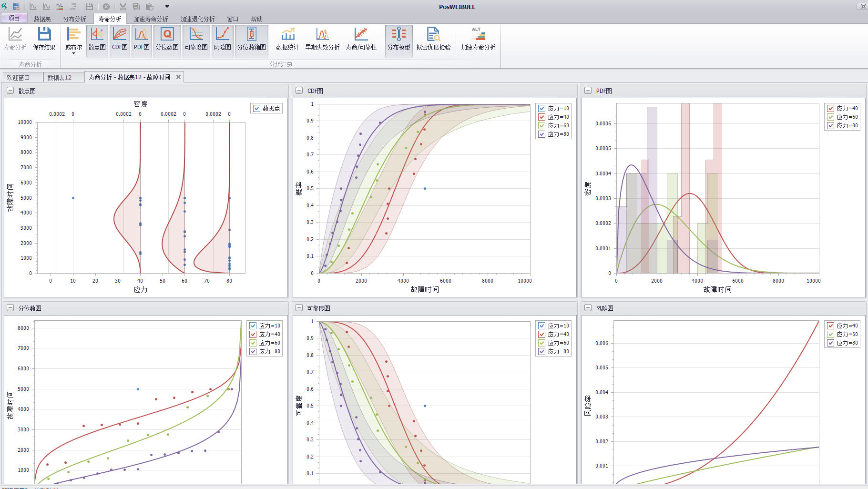The width and height of the screenshot is (868, 489).
Task: Uncheck 应力=10 in the 分位数图 legend
Action: point(253,326)
